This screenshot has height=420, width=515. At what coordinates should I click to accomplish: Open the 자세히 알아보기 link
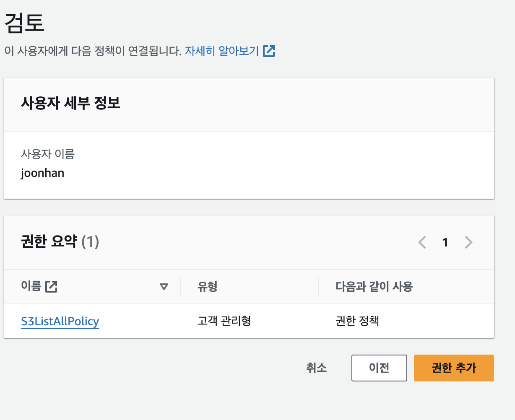[222, 51]
